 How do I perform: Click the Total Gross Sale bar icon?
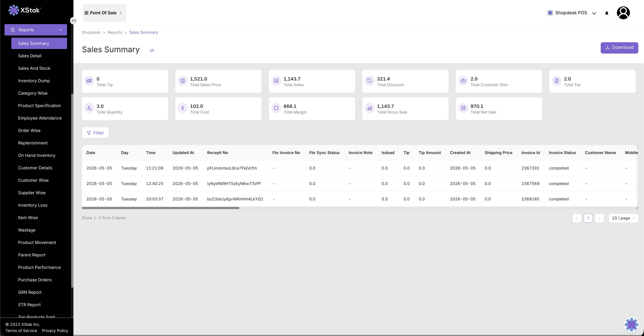tap(369, 108)
